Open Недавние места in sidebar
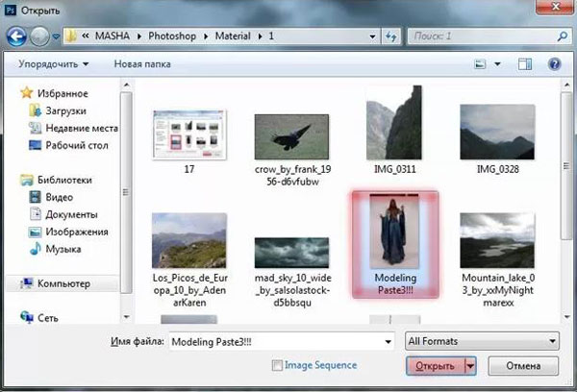 [82, 128]
